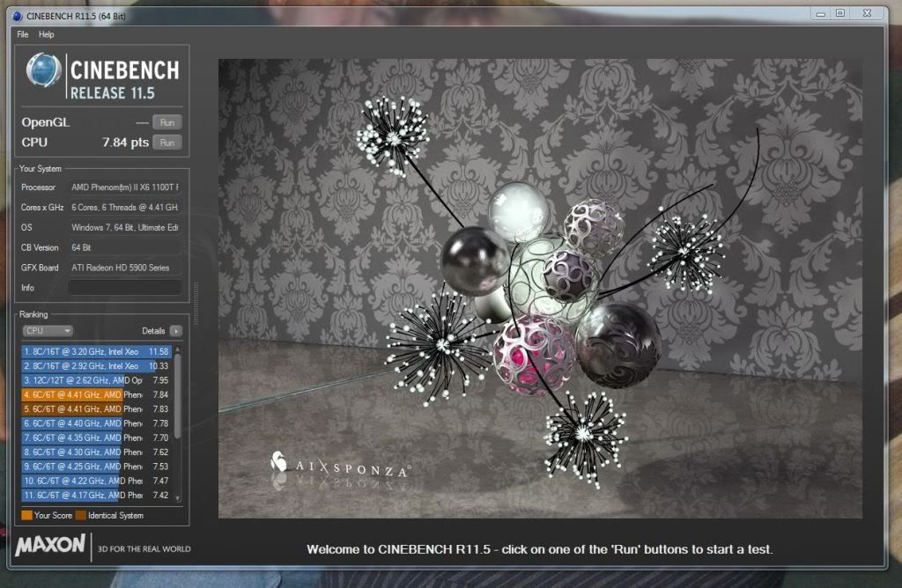The image size is (902, 588).
Task: Click the ranking list scrollbar thumb
Action: (x=178, y=397)
